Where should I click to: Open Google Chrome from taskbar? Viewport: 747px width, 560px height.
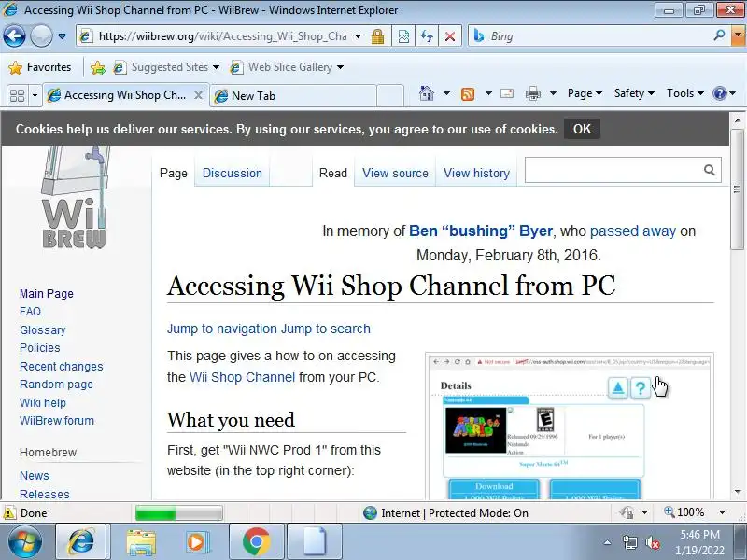[256, 542]
